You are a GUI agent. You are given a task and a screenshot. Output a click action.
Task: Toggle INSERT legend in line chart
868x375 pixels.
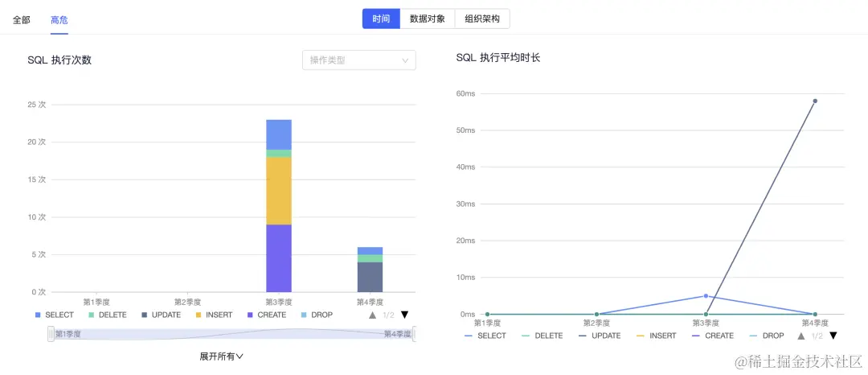coord(656,336)
